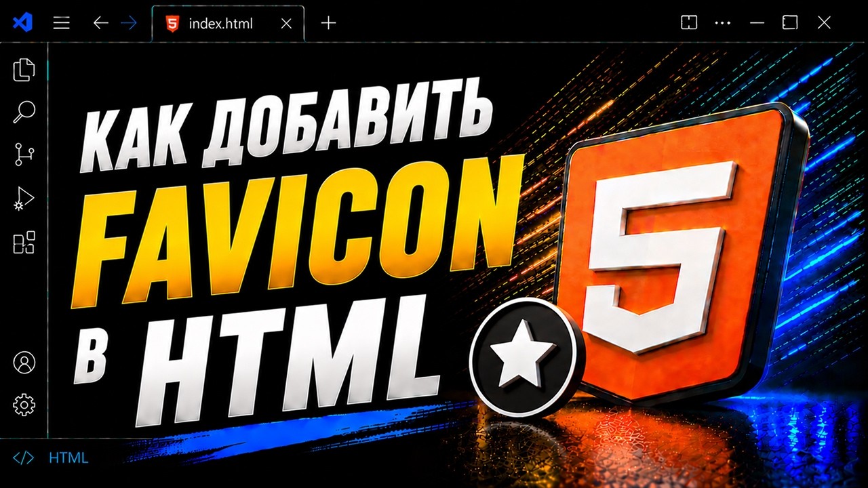
Task: Open the Explorer files icon in sidebar
Action: point(24,70)
